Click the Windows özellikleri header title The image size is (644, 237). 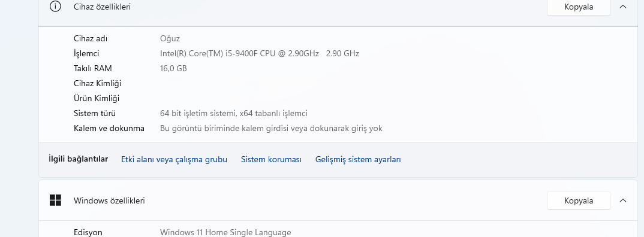coord(109,200)
